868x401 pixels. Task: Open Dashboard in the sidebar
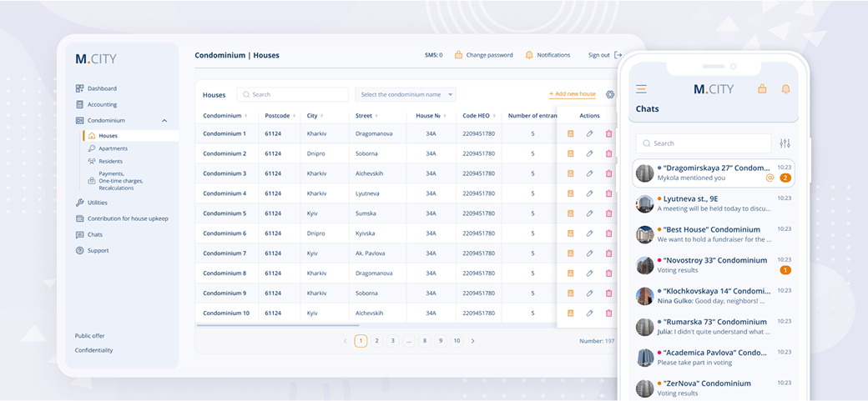coord(102,88)
